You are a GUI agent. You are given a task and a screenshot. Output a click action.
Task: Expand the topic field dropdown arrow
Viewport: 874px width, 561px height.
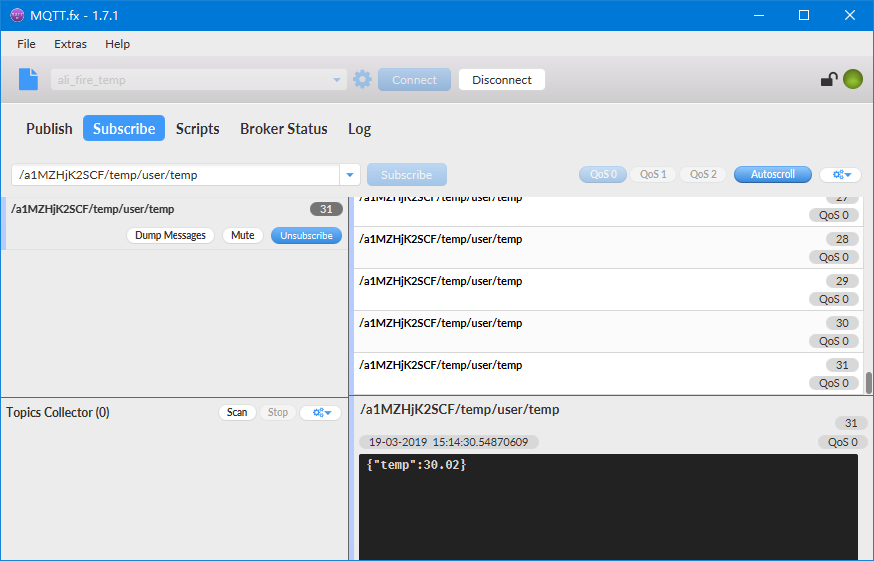tap(350, 175)
